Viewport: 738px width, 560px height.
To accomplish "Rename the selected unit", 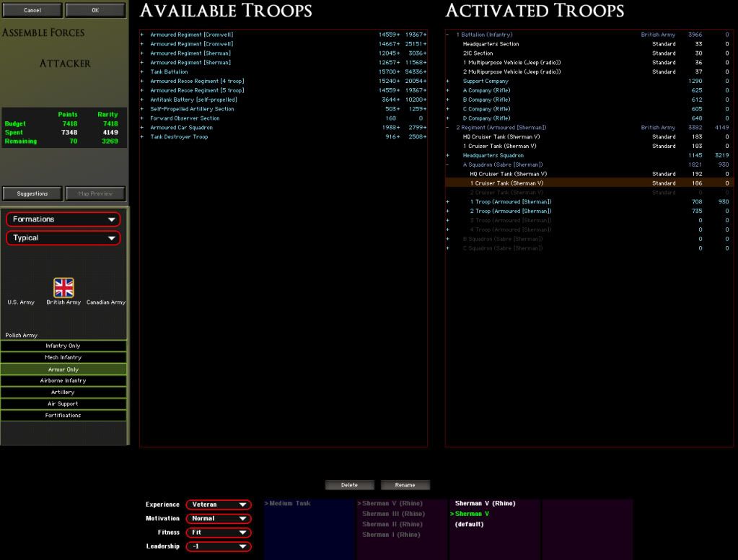I will pos(405,485).
